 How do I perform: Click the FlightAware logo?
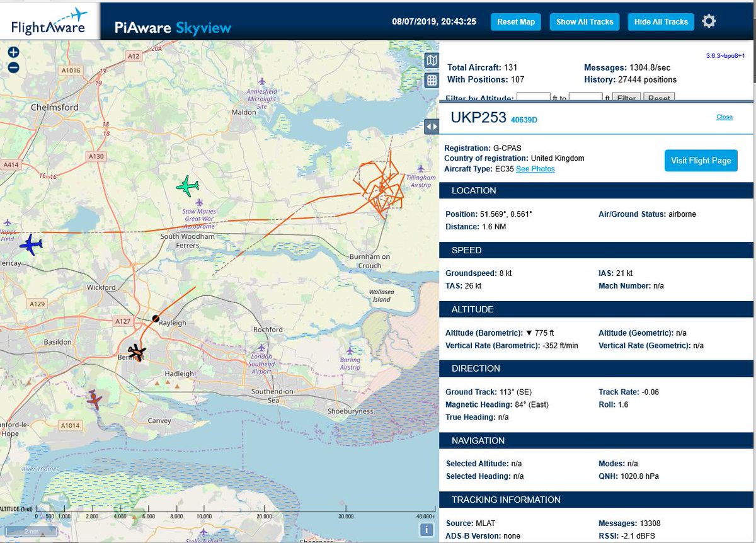point(50,21)
